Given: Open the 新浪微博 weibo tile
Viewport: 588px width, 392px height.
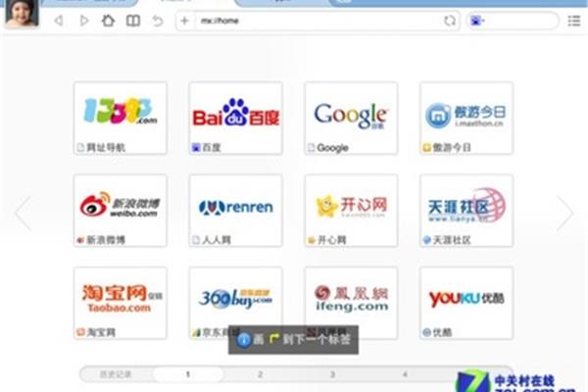Looking at the screenshot, I should coord(121,211).
